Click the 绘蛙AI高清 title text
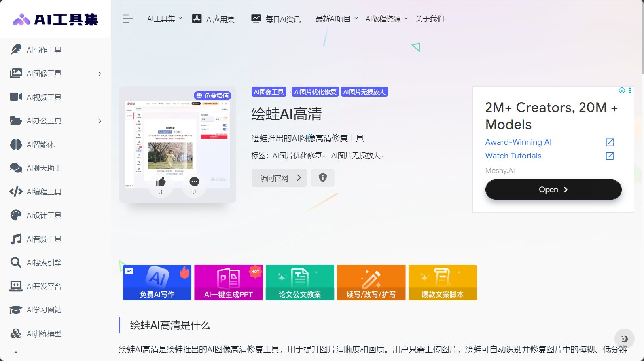 click(286, 114)
